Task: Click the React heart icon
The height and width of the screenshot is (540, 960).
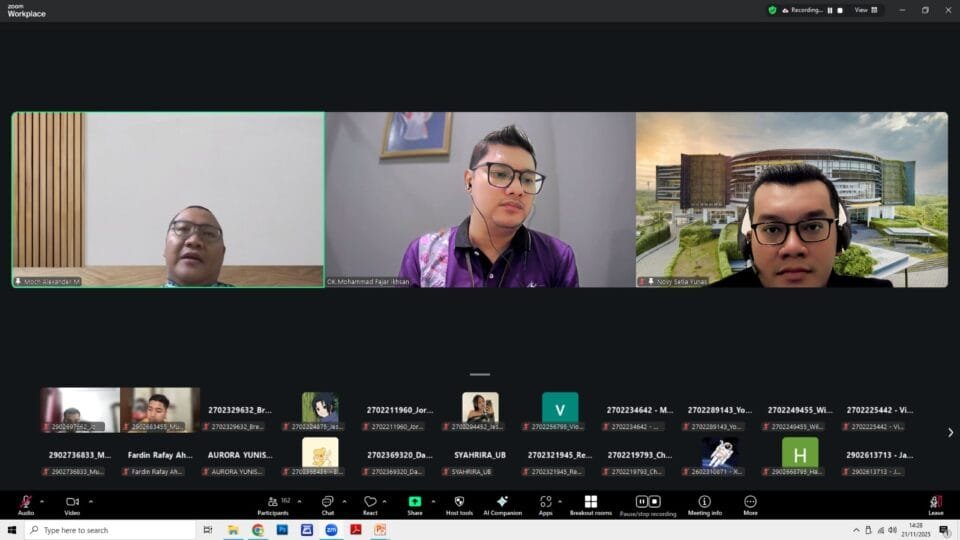Action: click(x=370, y=502)
